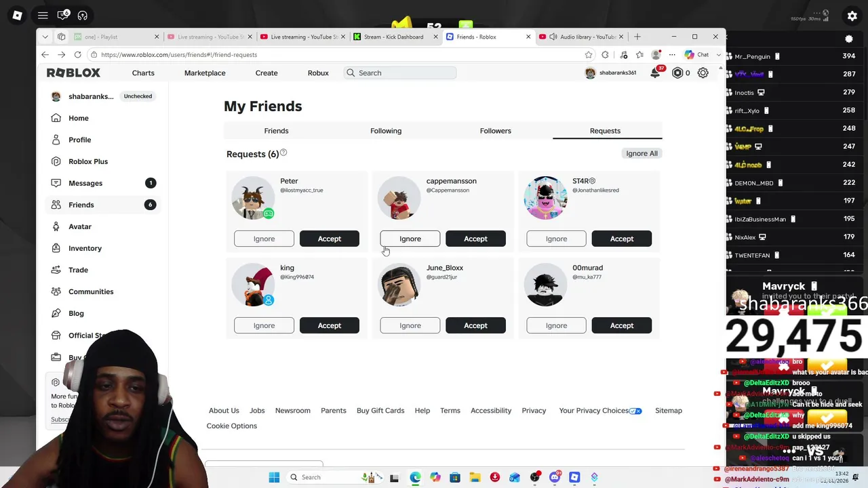Reload the Roblox friends page
The image size is (868, 488).
coord(77,55)
